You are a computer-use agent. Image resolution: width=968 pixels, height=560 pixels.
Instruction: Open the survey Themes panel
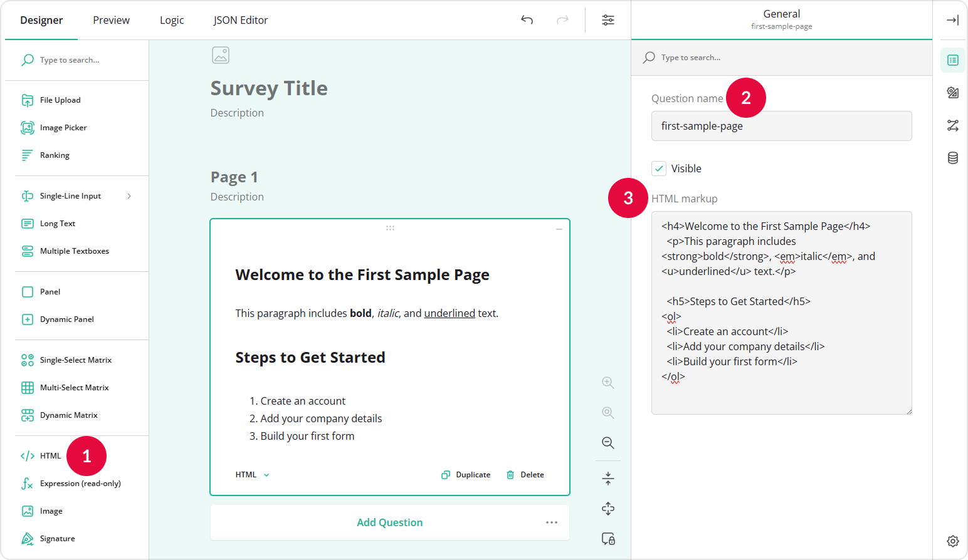pyautogui.click(x=952, y=93)
